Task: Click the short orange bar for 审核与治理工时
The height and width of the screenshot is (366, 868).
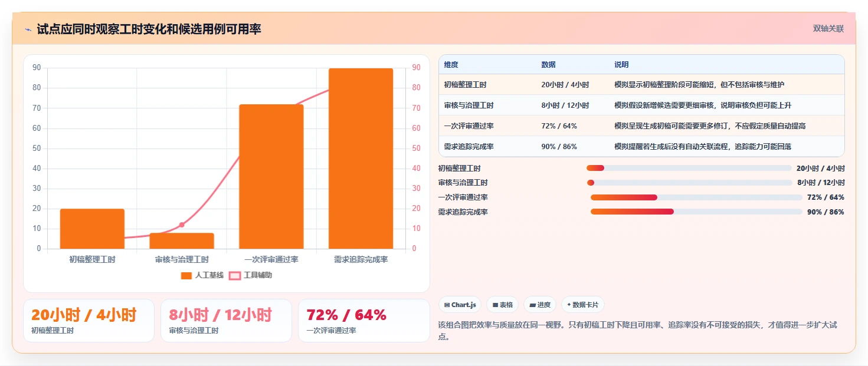Action: [182, 241]
